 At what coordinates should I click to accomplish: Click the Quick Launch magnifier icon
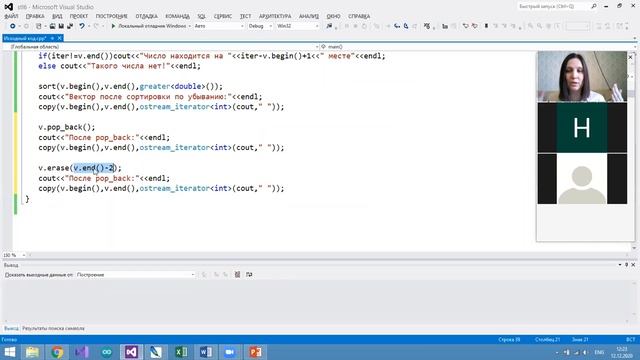(594, 7)
